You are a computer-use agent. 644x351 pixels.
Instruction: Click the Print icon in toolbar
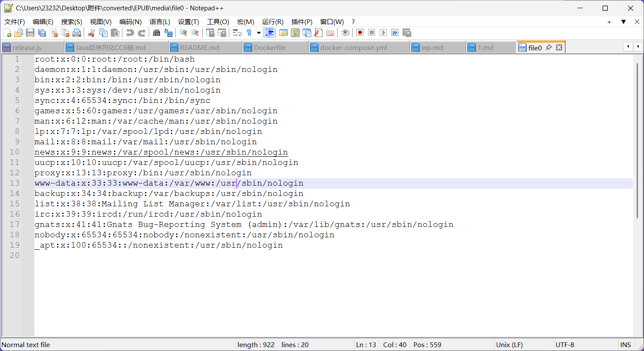click(77, 33)
